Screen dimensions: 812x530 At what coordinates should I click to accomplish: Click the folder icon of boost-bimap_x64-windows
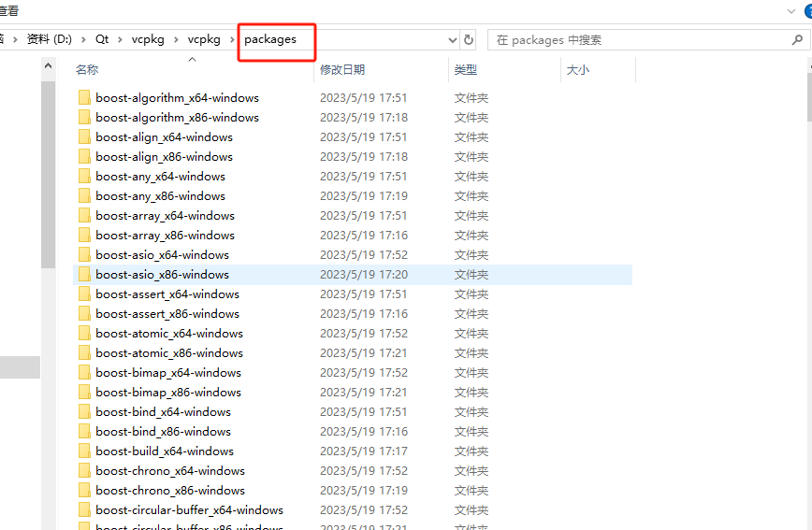(x=84, y=373)
